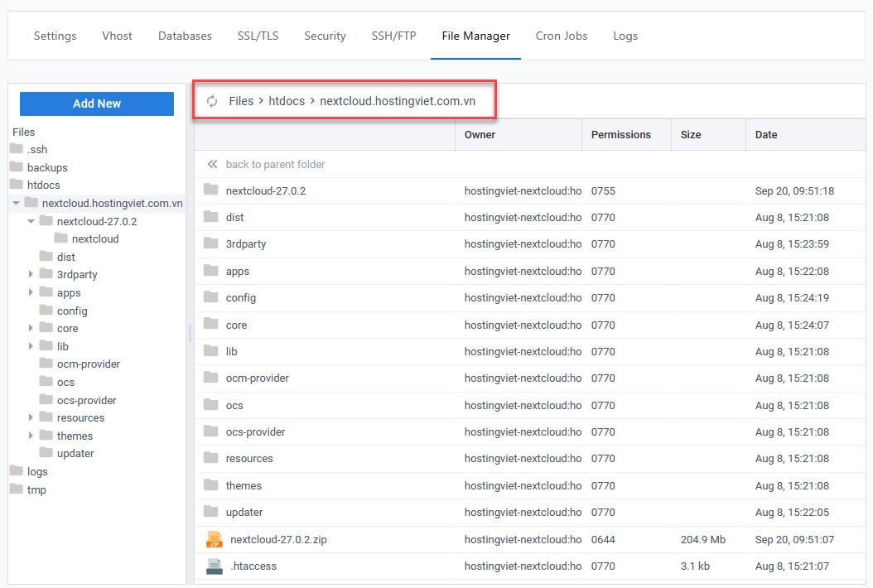Sort files by clicking the Date column header
The image size is (873, 588).
[765, 134]
